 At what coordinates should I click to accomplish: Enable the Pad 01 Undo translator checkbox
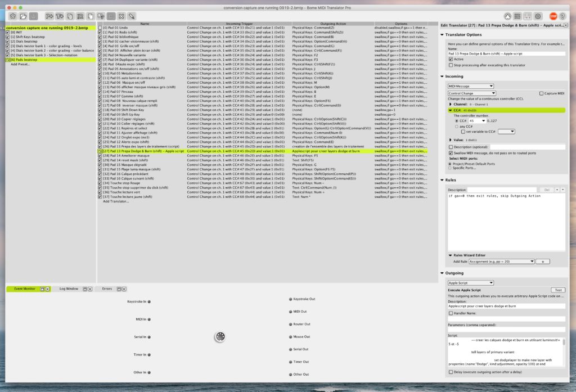coord(100,28)
